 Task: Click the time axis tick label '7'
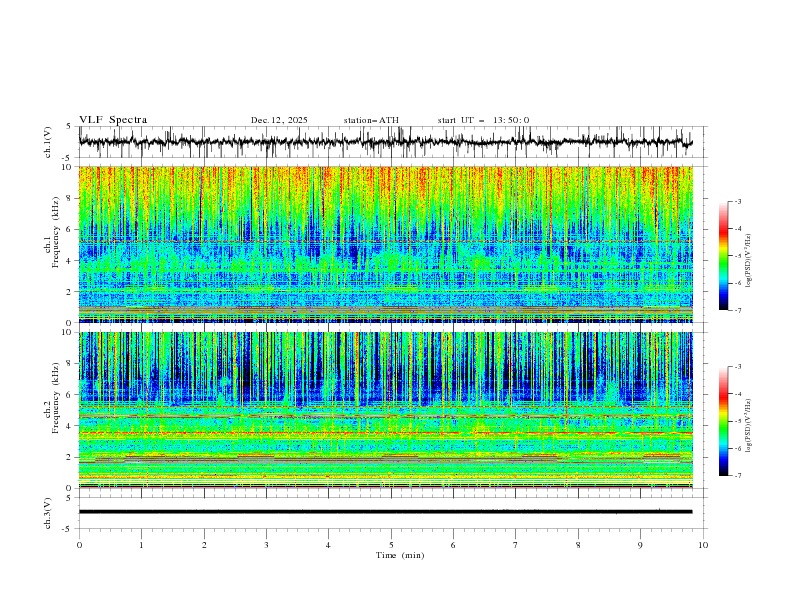(516, 545)
